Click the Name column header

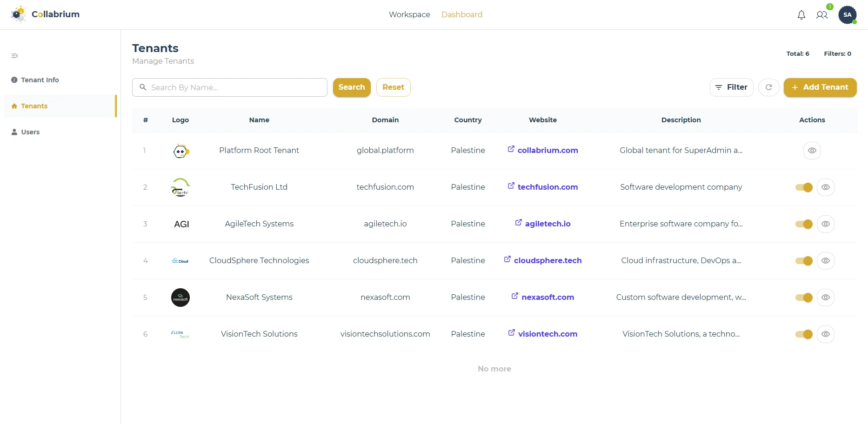(x=259, y=120)
